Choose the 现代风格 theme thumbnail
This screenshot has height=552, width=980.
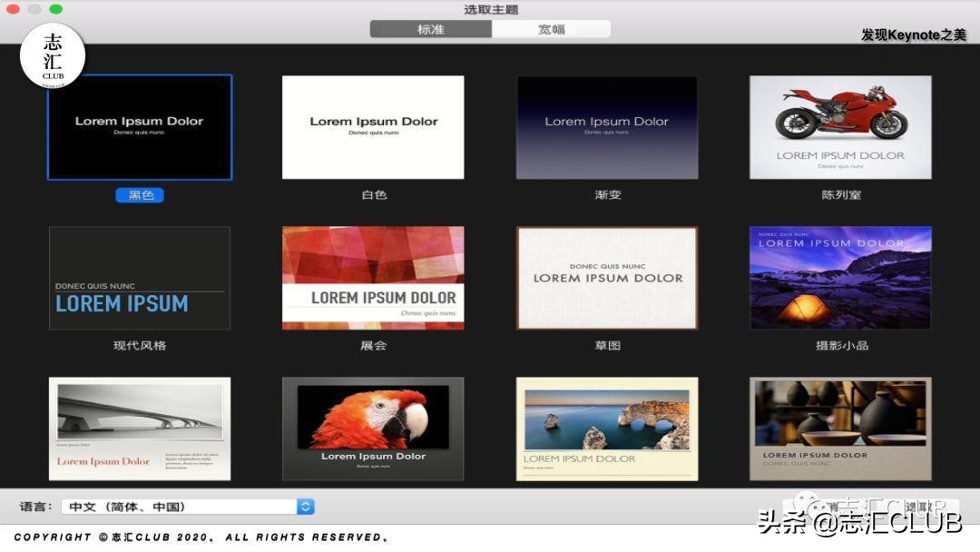140,278
